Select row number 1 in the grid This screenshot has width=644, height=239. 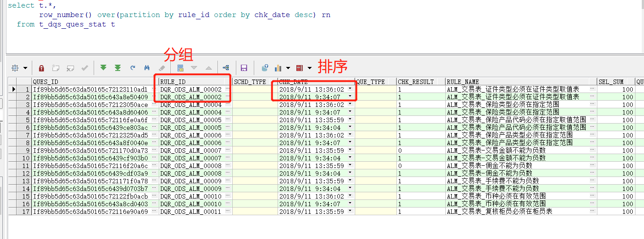(x=24, y=89)
